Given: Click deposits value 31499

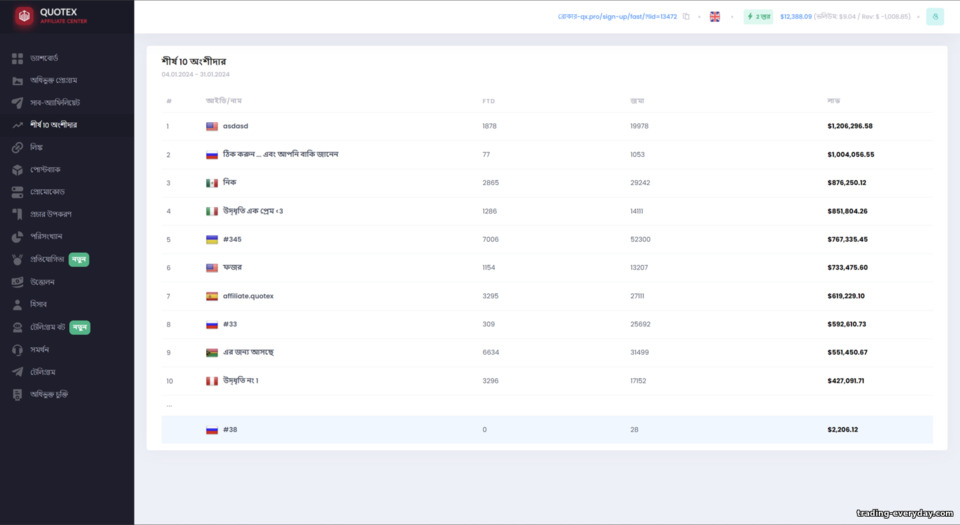Looking at the screenshot, I should tap(640, 352).
